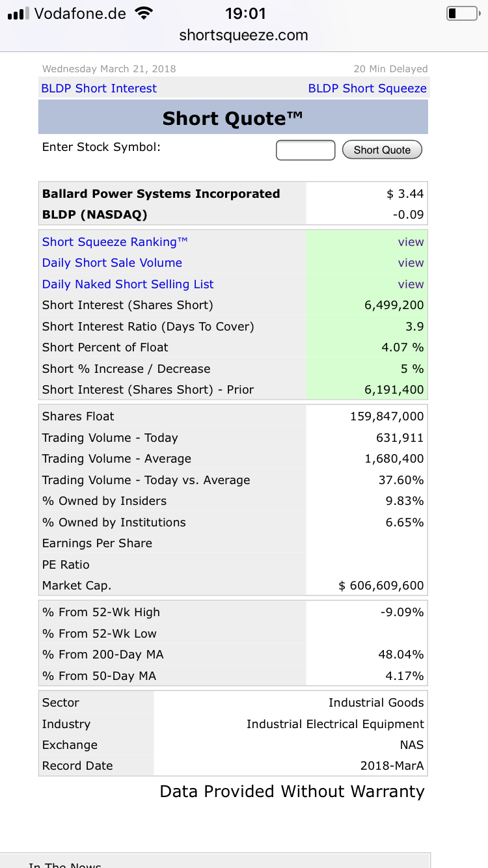Open the Short Squeeze Ranking link
The image size is (488, 868).
coord(115,242)
